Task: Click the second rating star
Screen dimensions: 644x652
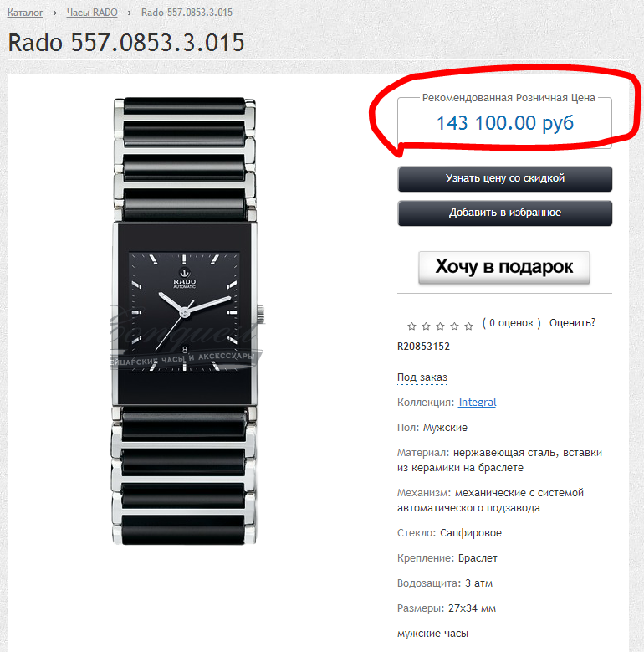Action: (x=426, y=326)
